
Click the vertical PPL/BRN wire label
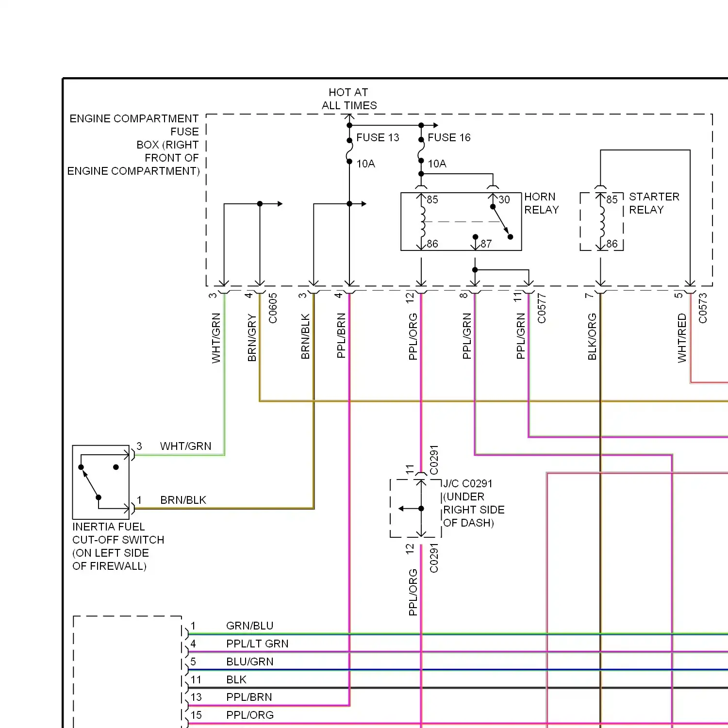click(341, 336)
